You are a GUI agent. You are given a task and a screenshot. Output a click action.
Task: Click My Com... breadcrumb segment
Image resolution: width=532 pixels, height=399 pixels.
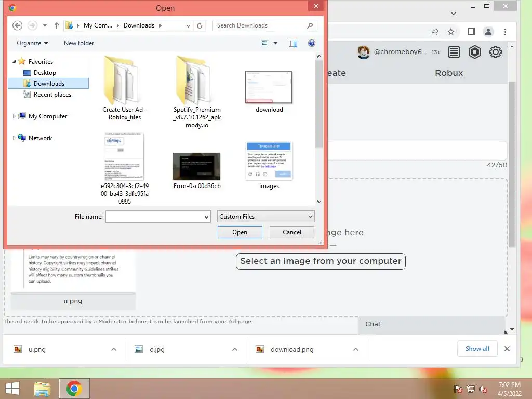[98, 25]
